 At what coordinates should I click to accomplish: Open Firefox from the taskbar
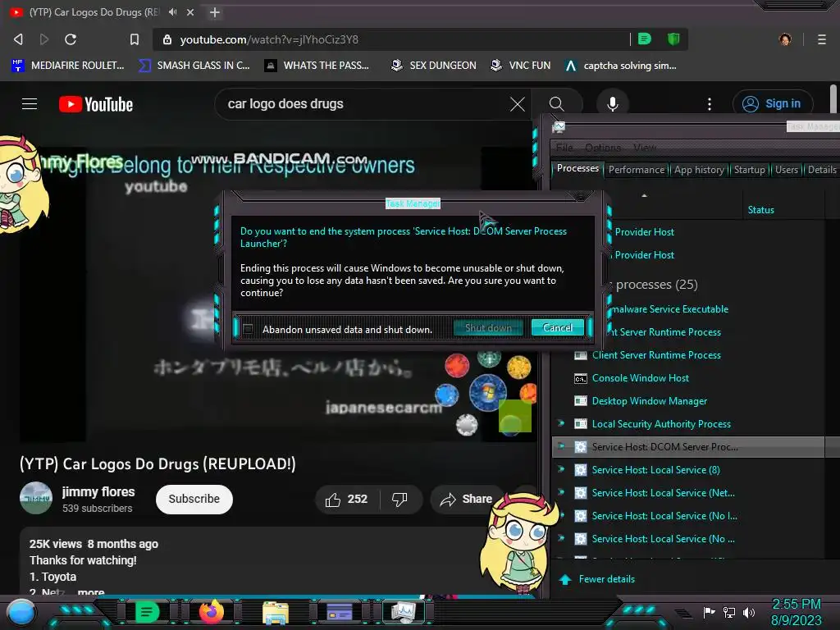pos(211,612)
